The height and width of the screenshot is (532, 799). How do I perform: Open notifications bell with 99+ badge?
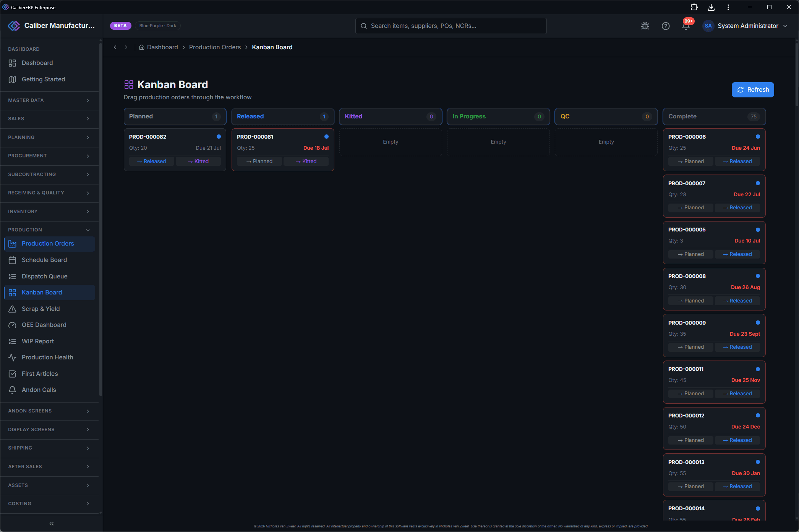(x=686, y=25)
